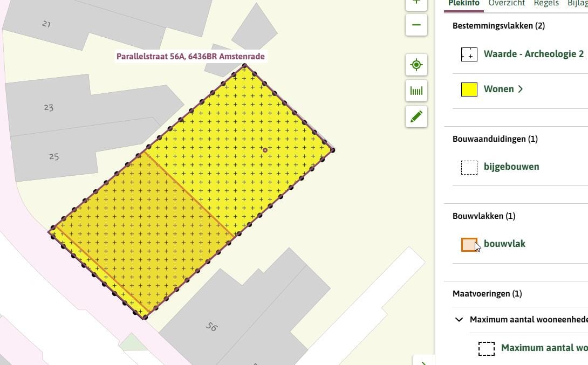Zoom in on the map
Image resolution: width=588 pixels, height=365 pixels.
pos(416,3)
